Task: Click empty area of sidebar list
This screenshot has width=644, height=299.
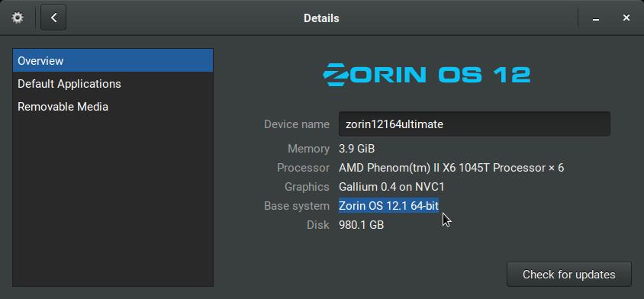Action: coord(113,201)
